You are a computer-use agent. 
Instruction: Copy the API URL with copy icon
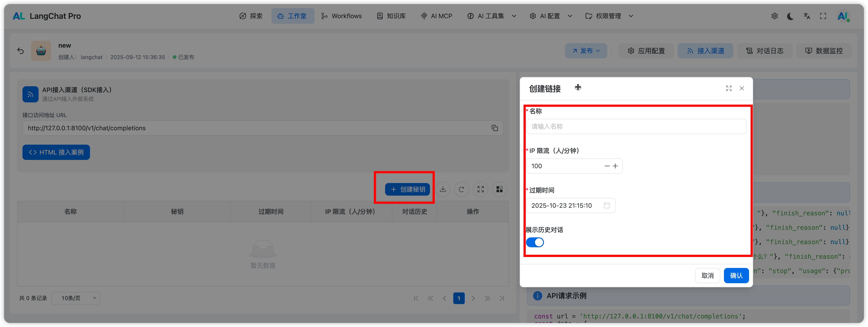pyautogui.click(x=494, y=128)
